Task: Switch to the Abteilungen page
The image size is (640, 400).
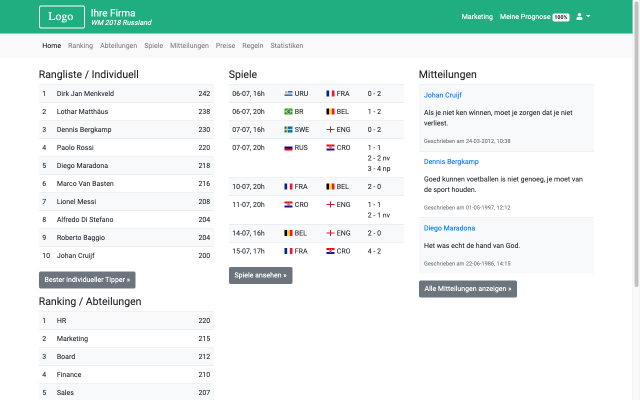Action: click(x=119, y=46)
